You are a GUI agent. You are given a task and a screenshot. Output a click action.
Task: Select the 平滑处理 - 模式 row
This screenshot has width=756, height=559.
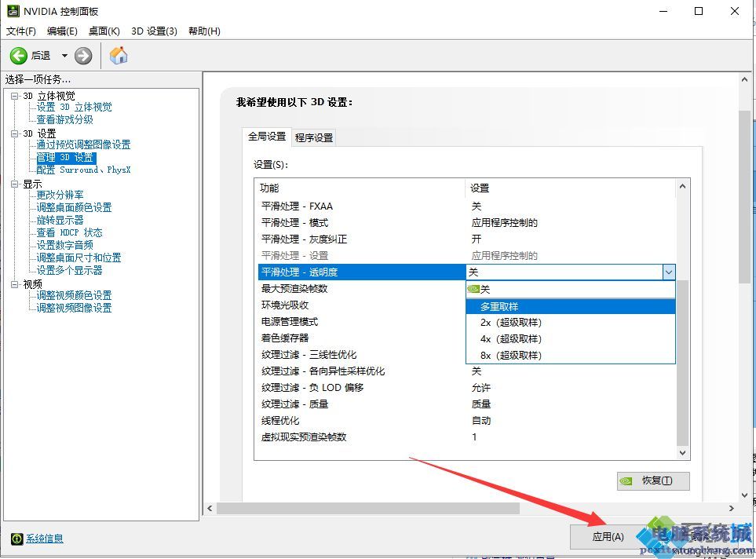coord(466,223)
